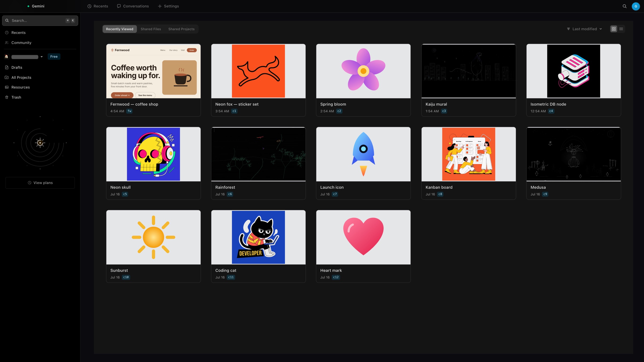This screenshot has height=362, width=644.
Task: Click the 'Kaiju mural' title text
Action: coord(436,104)
